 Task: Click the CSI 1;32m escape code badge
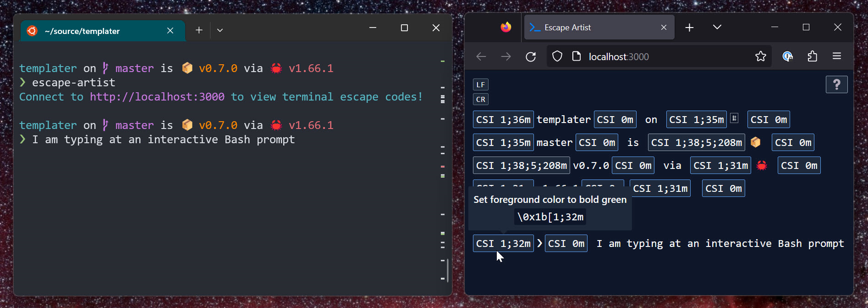(x=503, y=243)
